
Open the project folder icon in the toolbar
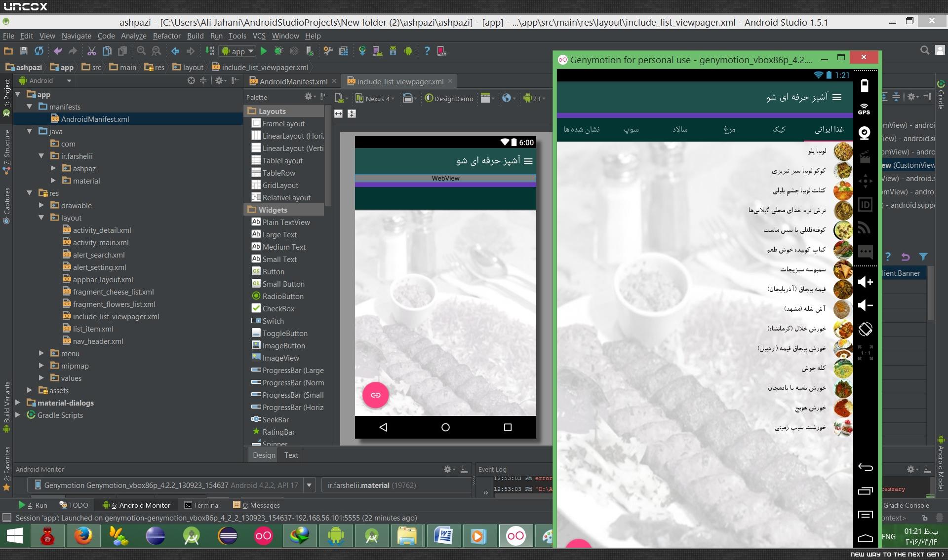8,51
